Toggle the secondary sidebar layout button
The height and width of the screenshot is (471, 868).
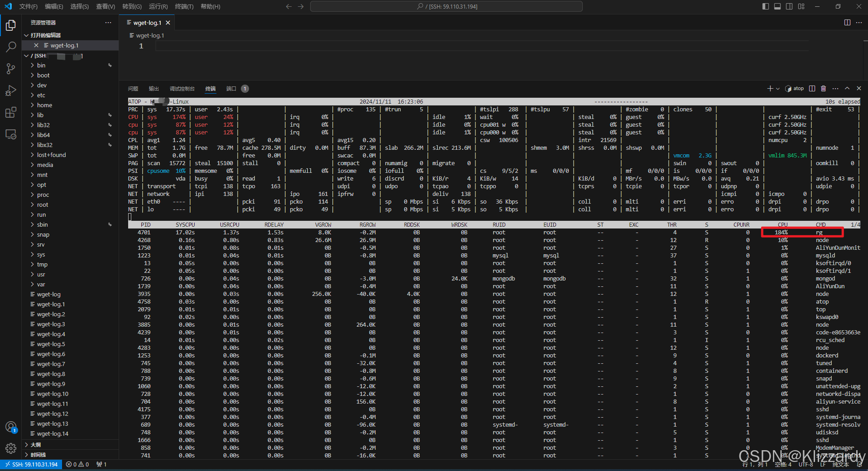(789, 6)
